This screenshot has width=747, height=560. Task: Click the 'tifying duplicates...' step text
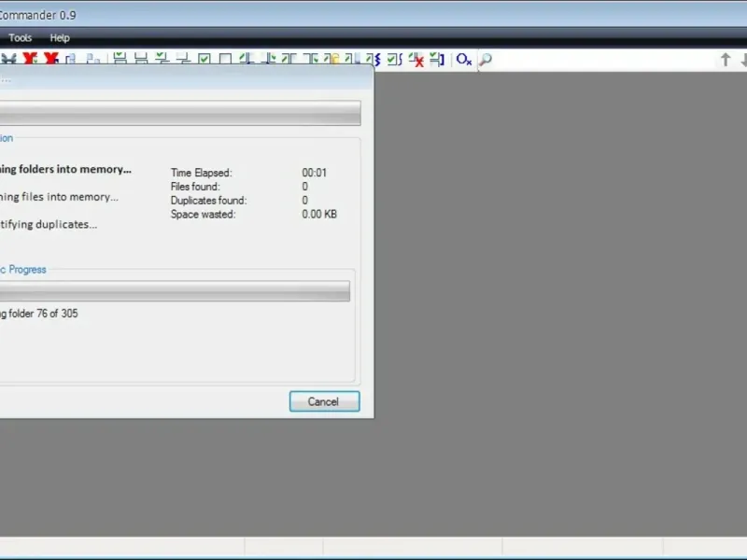[x=49, y=224]
